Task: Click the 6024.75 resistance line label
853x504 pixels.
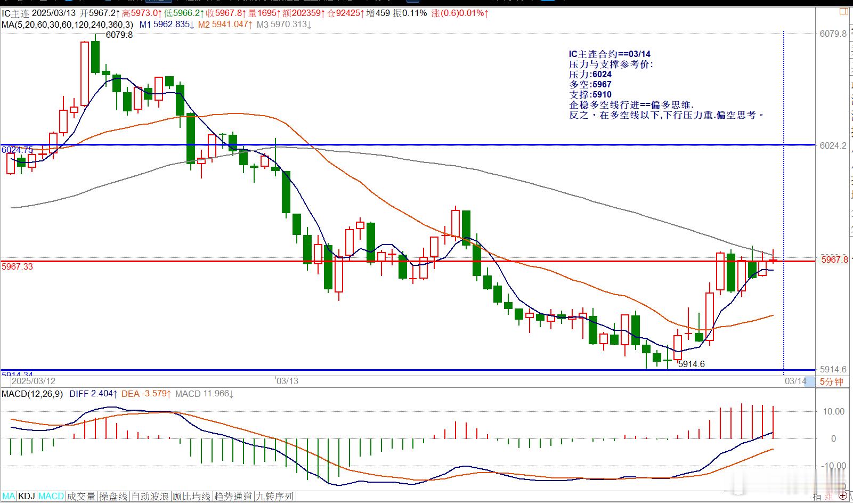Action: click(18, 150)
